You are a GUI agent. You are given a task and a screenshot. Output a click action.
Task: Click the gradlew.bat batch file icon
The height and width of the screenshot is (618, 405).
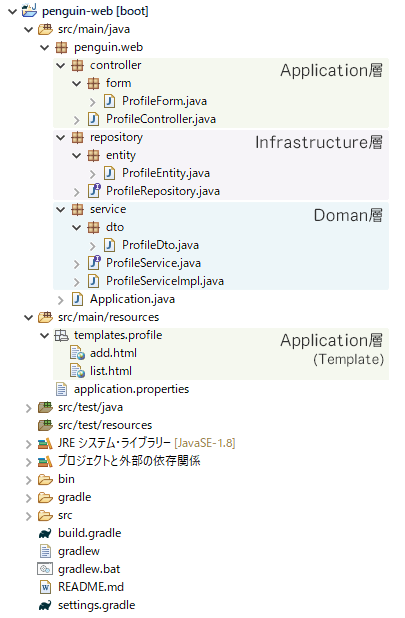(x=45, y=569)
